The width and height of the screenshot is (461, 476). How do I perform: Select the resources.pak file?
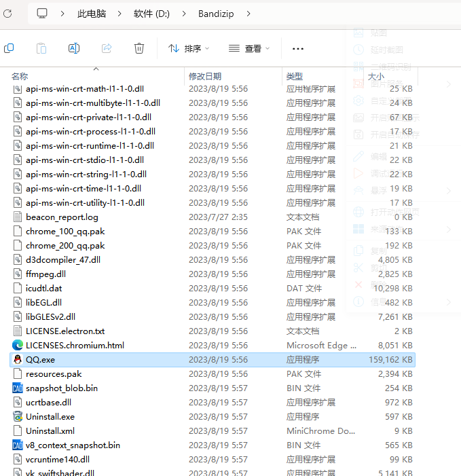54,373
